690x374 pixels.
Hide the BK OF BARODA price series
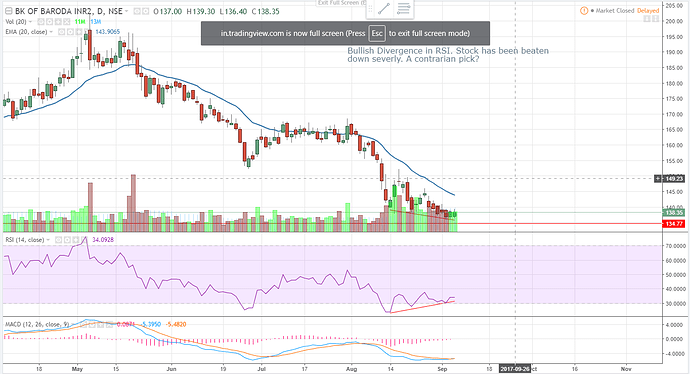(x=136, y=11)
